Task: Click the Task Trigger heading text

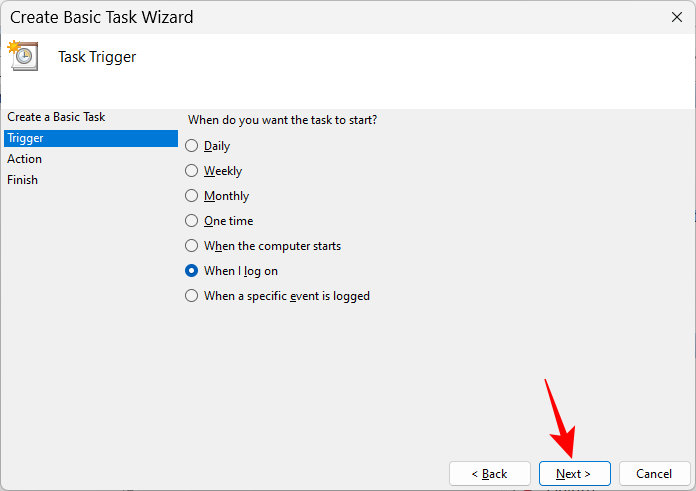Action: pyautogui.click(x=97, y=57)
